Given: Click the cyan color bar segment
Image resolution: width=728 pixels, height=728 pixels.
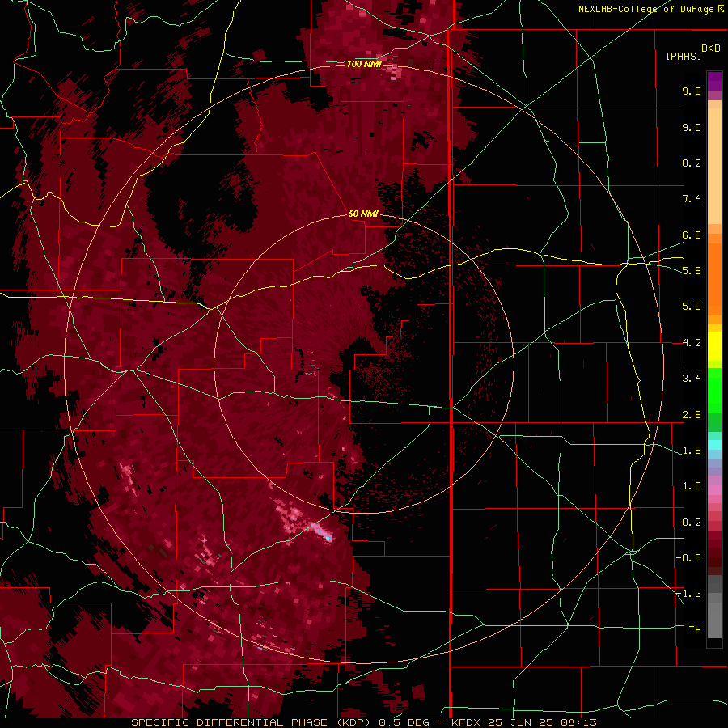Looking at the screenshot, I should pyautogui.click(x=714, y=445).
